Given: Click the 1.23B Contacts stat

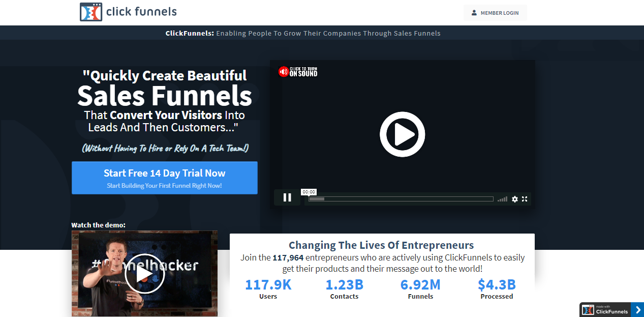Looking at the screenshot, I should [344, 289].
